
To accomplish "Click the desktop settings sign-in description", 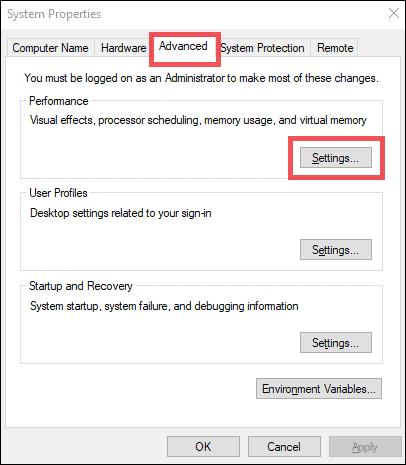I will pos(121,213).
